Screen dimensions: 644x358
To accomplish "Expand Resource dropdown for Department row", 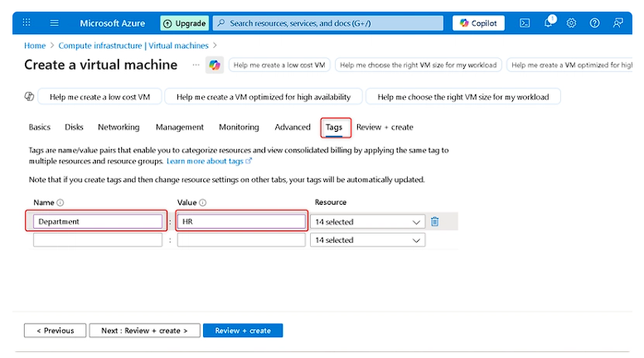I will coord(368,222).
